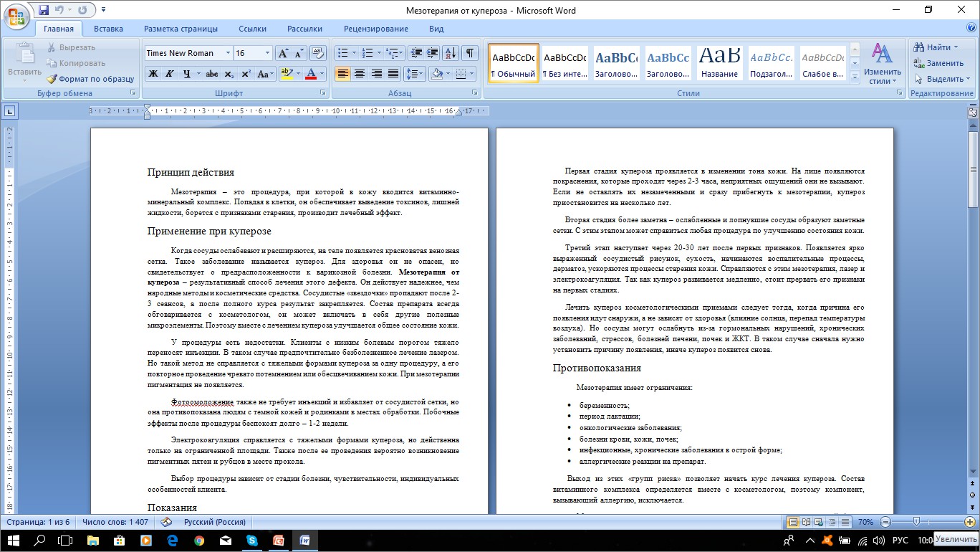Viewport: 980px width, 552px height.
Task: Justify the paragraph text
Action: click(x=393, y=74)
